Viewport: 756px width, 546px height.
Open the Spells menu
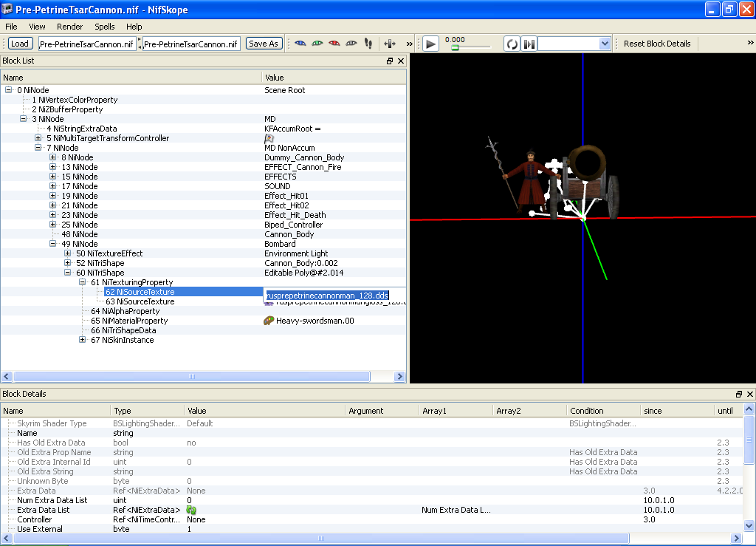[x=105, y=27]
